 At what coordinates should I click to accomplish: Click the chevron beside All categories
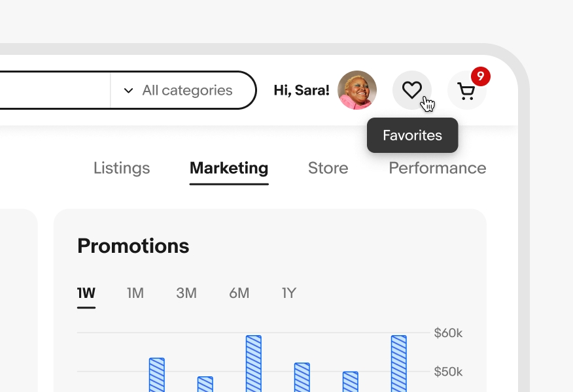pyautogui.click(x=128, y=91)
